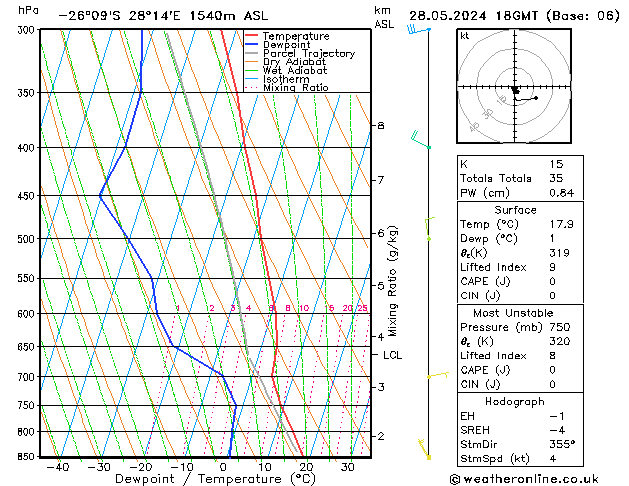Click the green wind barb at 500 hPa
The width and height of the screenshot is (629, 486).
point(430,229)
